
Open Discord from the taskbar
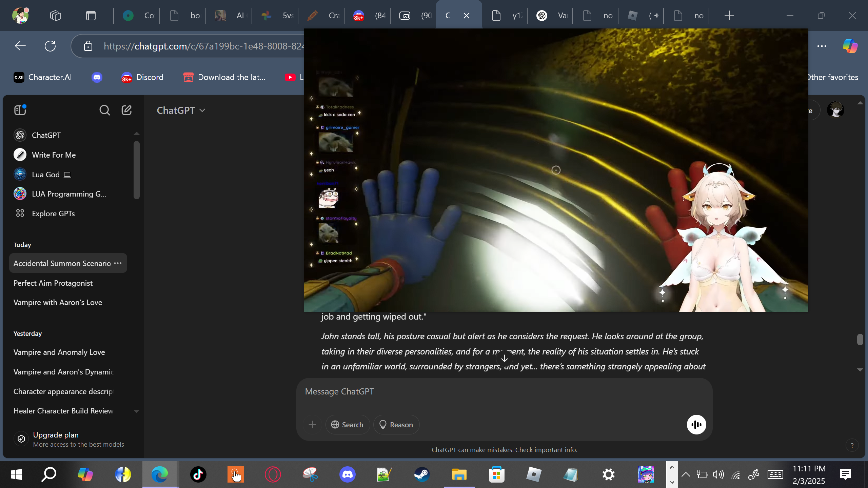(348, 474)
